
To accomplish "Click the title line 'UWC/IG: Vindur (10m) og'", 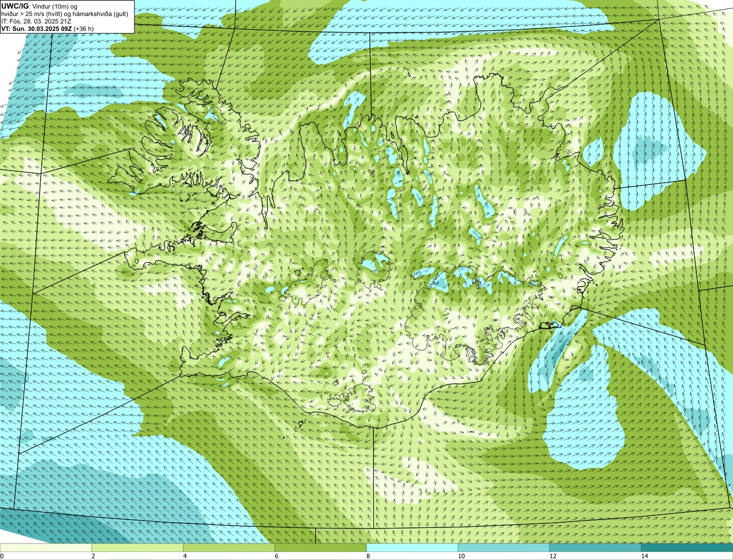I will (x=39, y=6).
